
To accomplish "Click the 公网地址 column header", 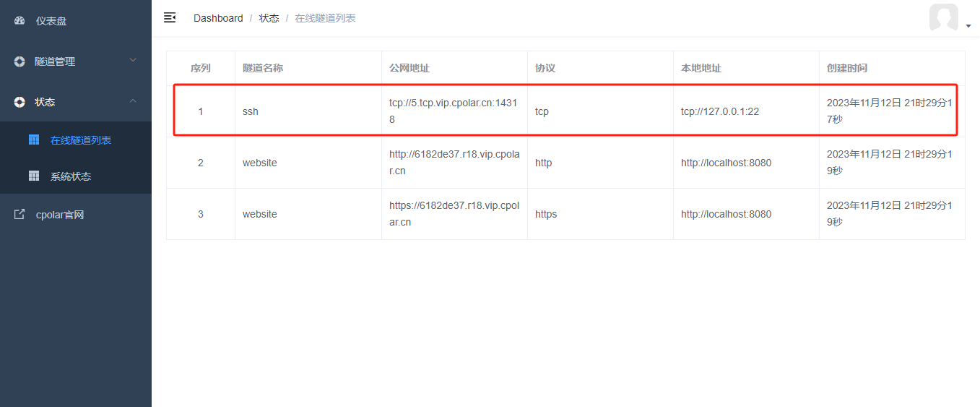I will pyautogui.click(x=409, y=68).
